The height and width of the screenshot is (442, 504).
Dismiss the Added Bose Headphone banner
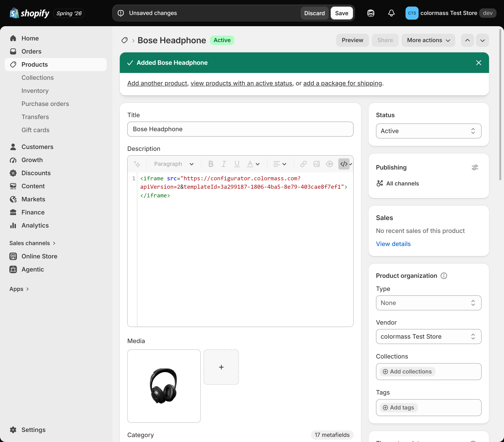click(478, 63)
